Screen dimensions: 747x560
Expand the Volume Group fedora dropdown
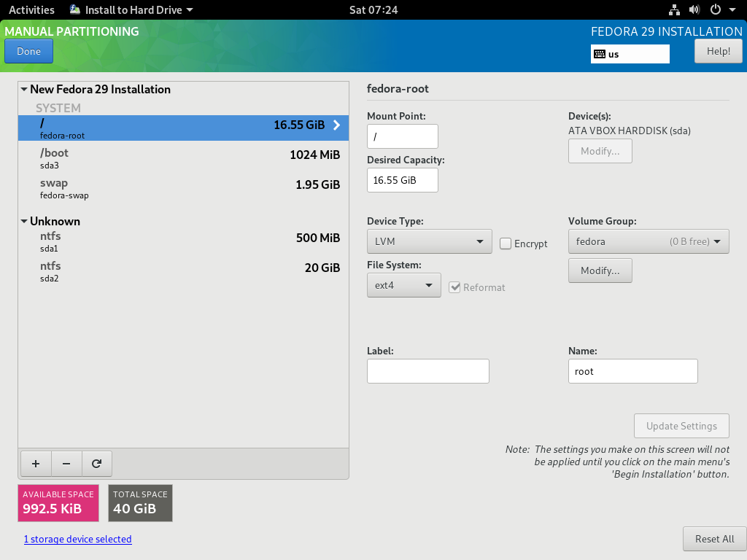coord(648,241)
